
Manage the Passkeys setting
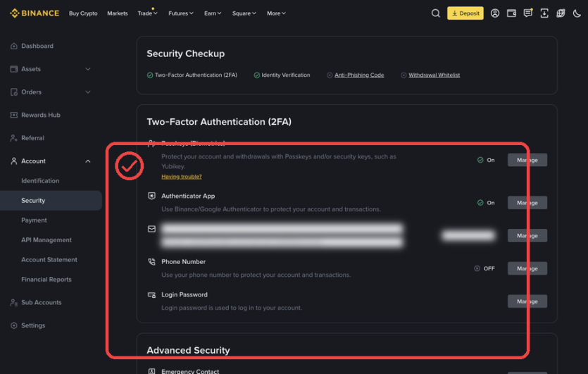[x=527, y=160]
